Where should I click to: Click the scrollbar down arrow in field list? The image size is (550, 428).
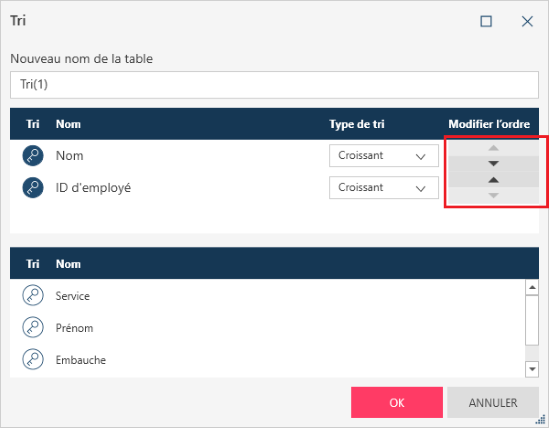coord(532,369)
